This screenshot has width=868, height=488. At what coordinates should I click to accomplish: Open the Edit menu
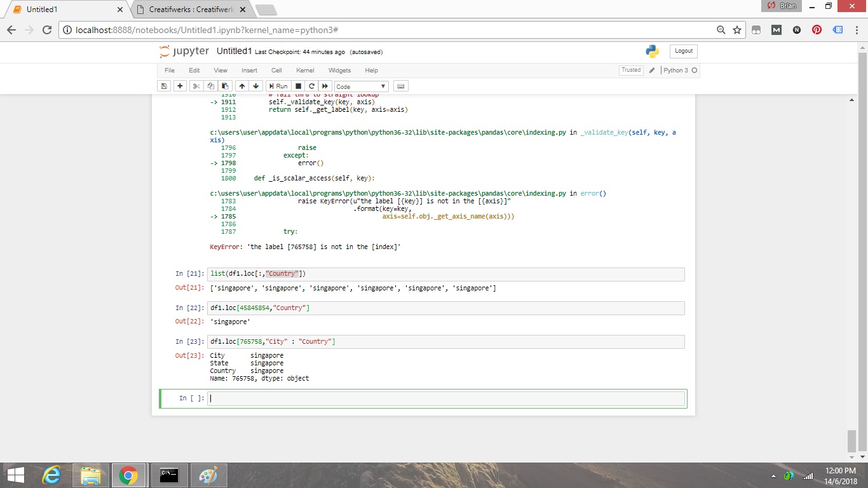pyautogui.click(x=194, y=71)
